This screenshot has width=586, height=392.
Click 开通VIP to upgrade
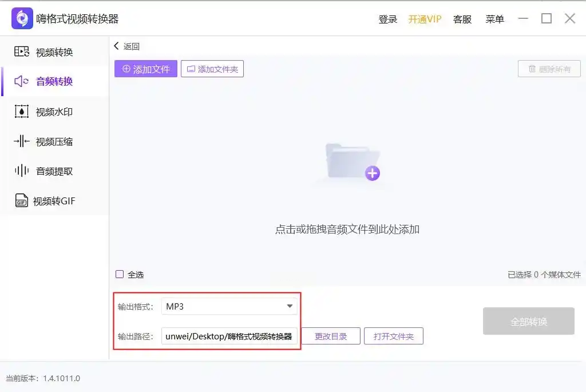pyautogui.click(x=425, y=19)
